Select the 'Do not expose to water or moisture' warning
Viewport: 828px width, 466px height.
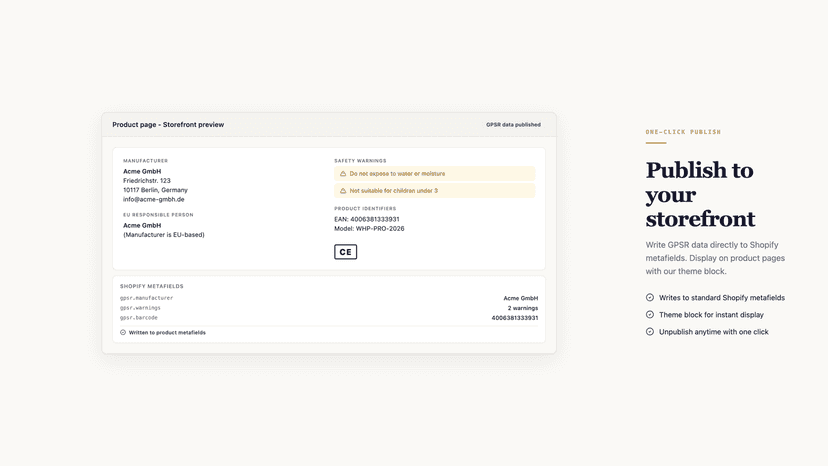pos(435,173)
